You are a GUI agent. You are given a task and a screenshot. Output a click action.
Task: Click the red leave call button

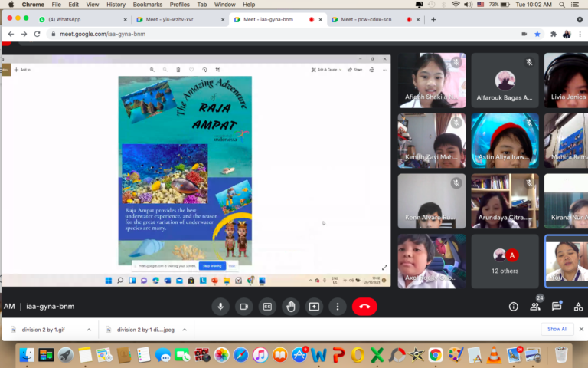pyautogui.click(x=364, y=306)
